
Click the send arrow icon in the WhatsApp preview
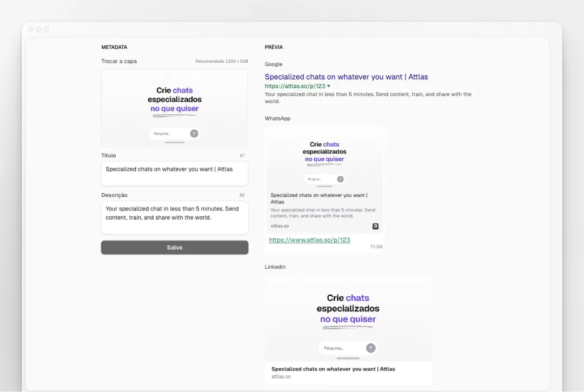[x=340, y=178]
